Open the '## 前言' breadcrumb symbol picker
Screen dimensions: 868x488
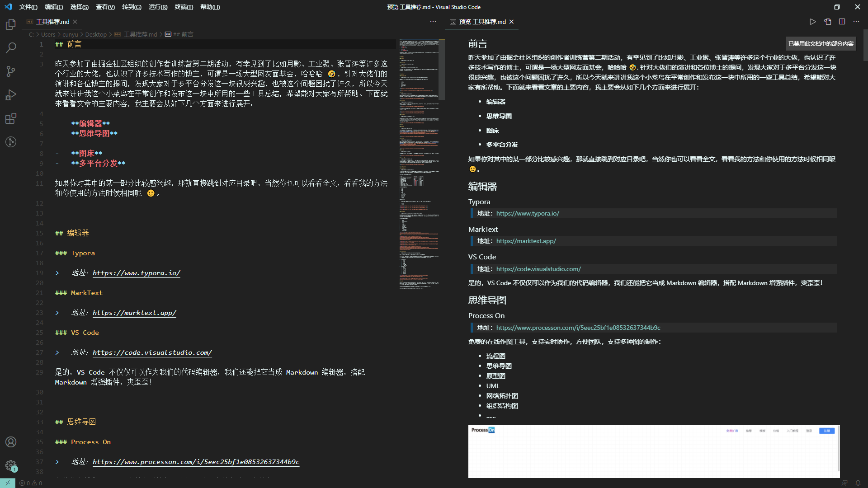183,34
